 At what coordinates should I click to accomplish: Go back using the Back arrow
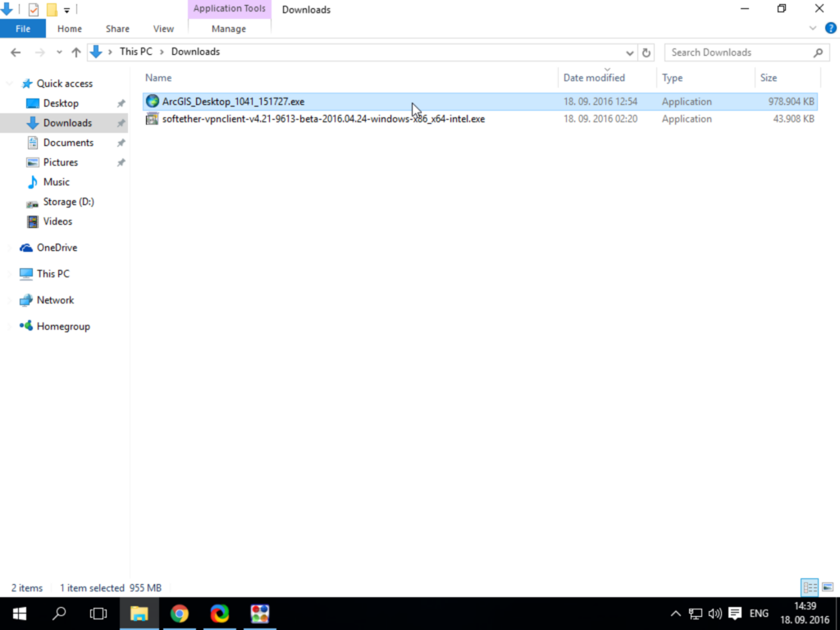coord(16,52)
